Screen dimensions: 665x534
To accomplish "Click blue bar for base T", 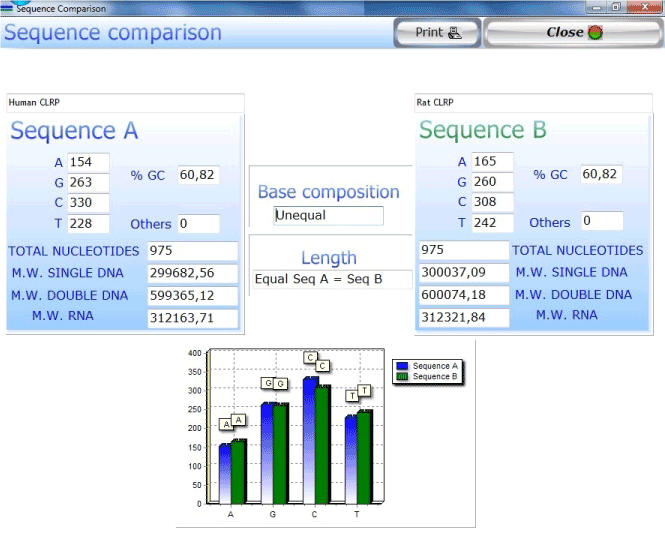I will (x=352, y=460).
